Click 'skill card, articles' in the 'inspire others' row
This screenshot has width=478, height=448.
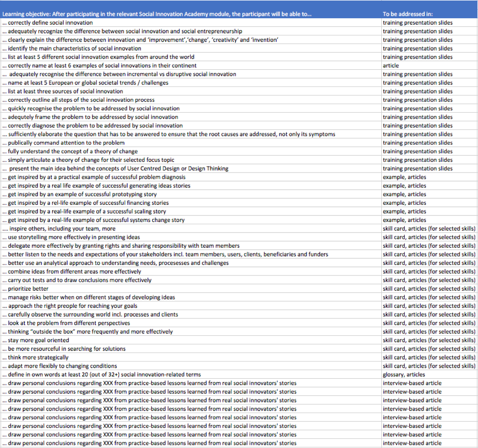[429, 229]
